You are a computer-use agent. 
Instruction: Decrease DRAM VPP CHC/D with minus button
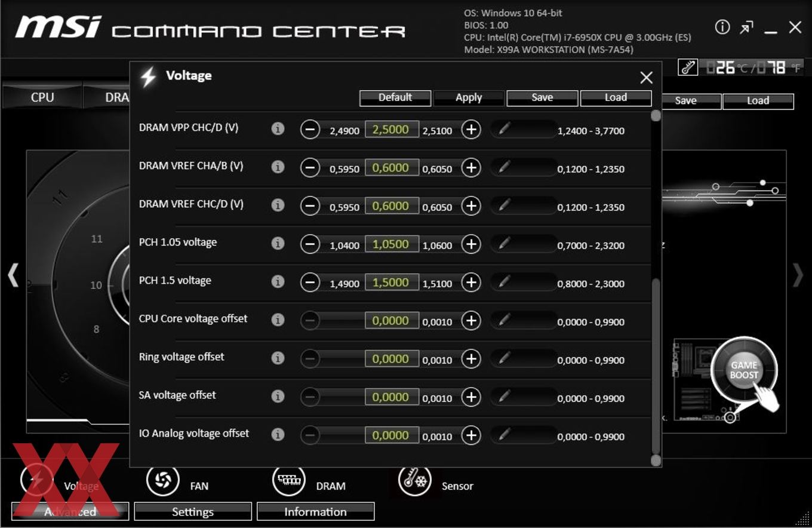click(310, 129)
